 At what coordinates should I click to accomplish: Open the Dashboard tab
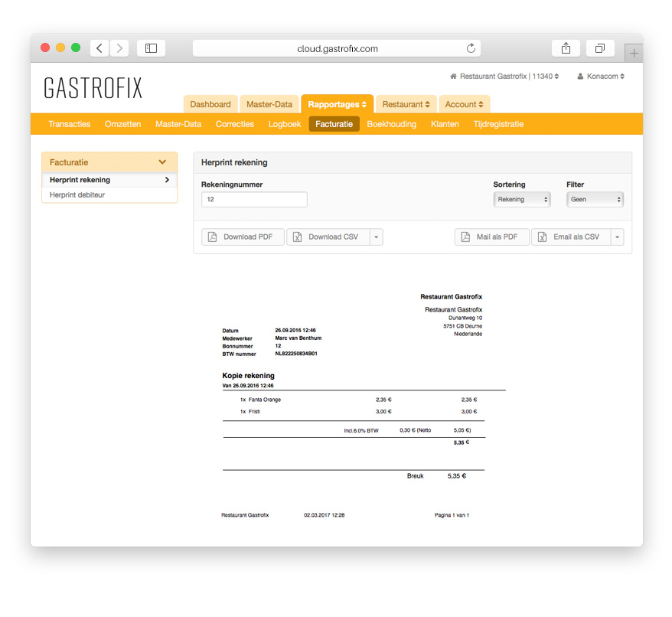(x=210, y=104)
